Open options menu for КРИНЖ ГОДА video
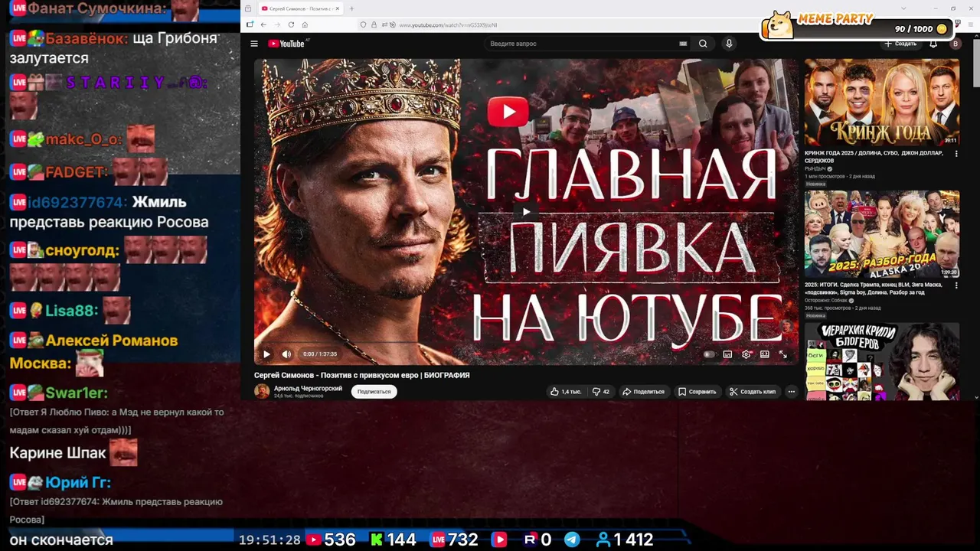This screenshot has height=551, width=980. pos(956,154)
